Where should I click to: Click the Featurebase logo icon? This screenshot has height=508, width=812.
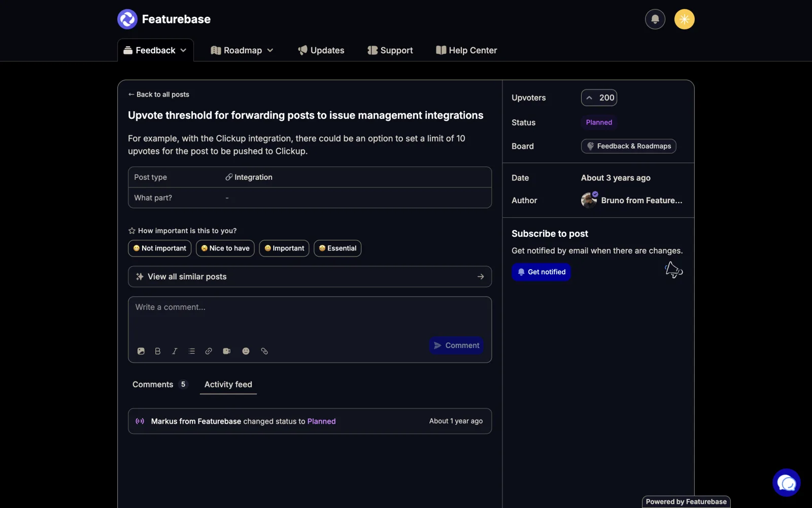[127, 19]
